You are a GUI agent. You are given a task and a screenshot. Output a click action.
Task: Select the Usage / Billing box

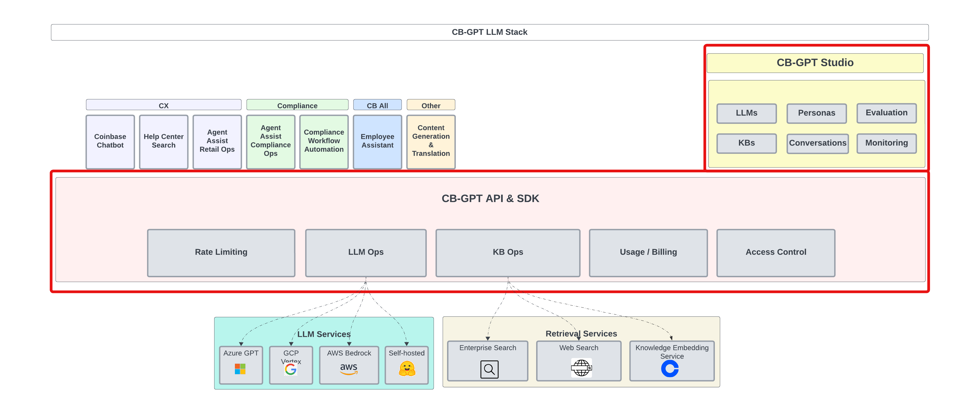[648, 252]
